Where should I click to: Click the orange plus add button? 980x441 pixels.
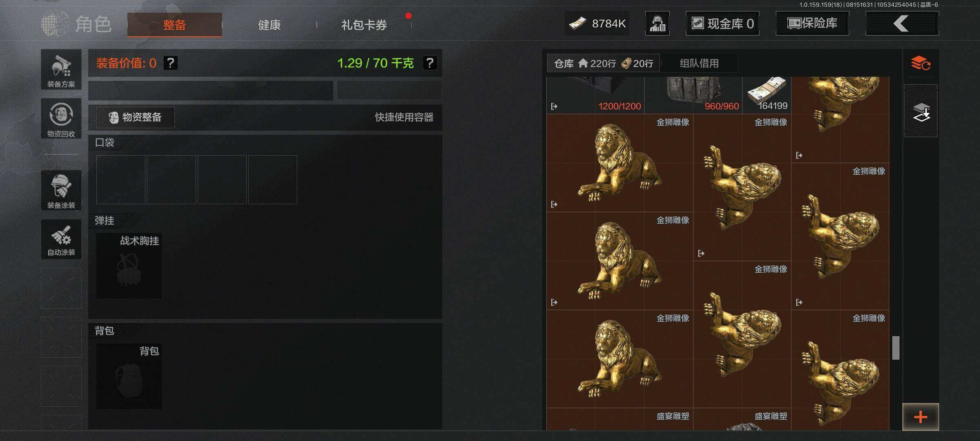point(920,417)
